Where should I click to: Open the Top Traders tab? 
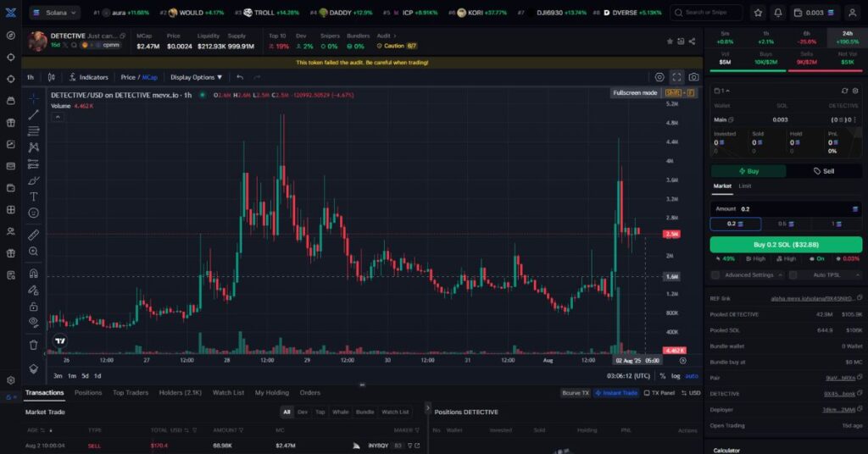[131, 393]
